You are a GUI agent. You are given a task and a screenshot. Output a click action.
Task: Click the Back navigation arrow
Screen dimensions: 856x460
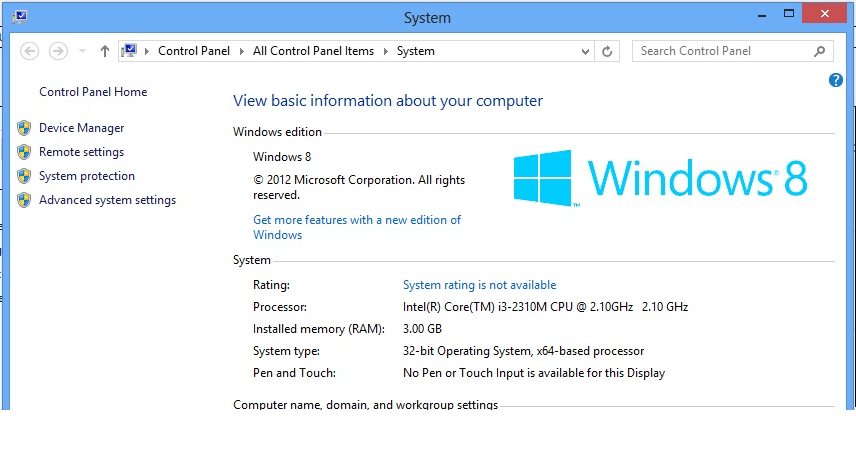pos(29,51)
